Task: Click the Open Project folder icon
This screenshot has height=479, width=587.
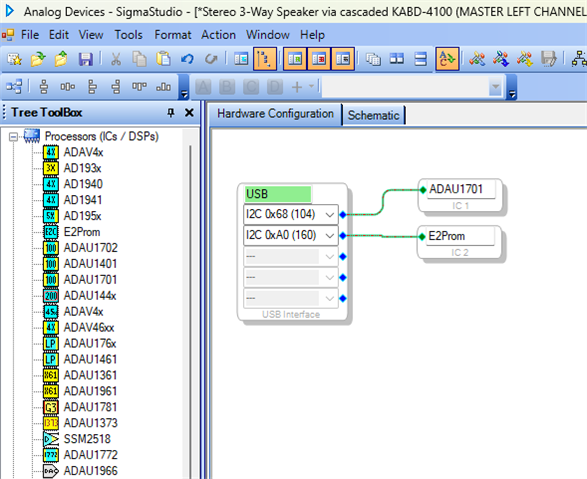Action: coord(38,59)
